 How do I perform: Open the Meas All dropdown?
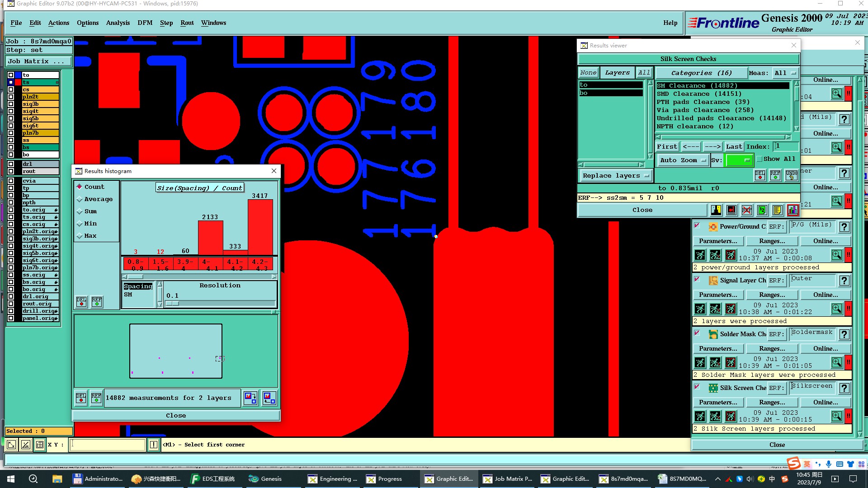pyautogui.click(x=785, y=73)
